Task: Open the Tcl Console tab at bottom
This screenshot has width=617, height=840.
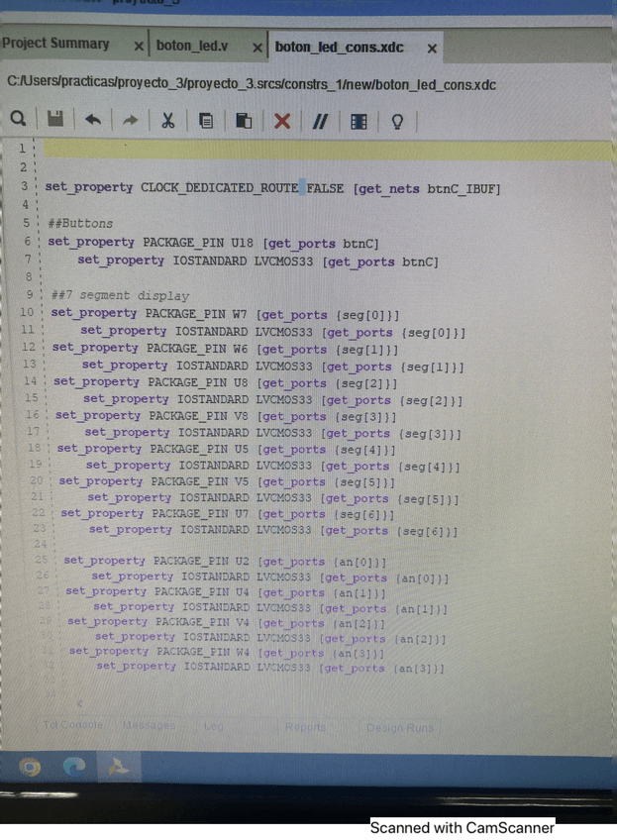Action: click(x=72, y=725)
